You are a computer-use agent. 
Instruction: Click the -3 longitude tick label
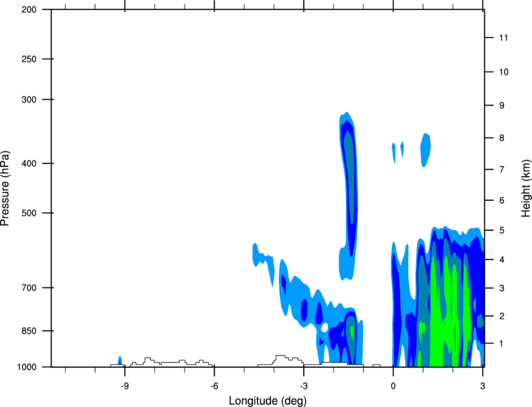pos(304,386)
